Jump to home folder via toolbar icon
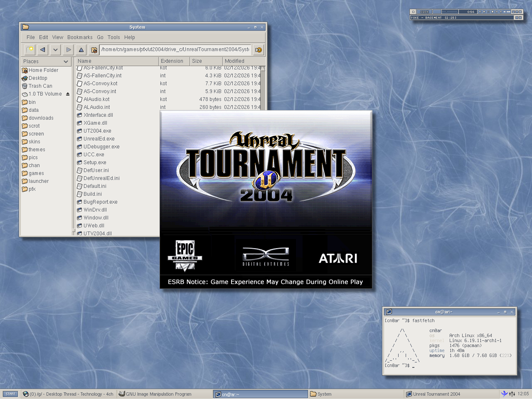Viewport: 532px width, 399px height. point(94,50)
